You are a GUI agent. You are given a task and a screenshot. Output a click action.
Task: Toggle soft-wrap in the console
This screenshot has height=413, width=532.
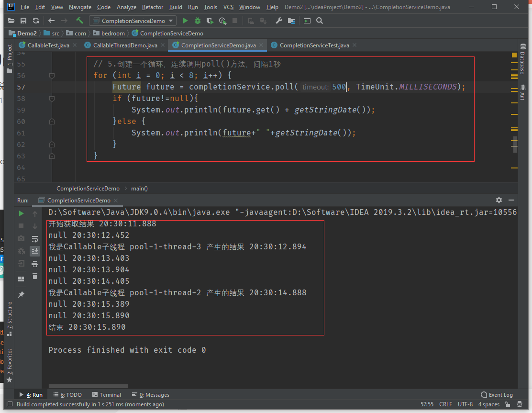point(35,239)
